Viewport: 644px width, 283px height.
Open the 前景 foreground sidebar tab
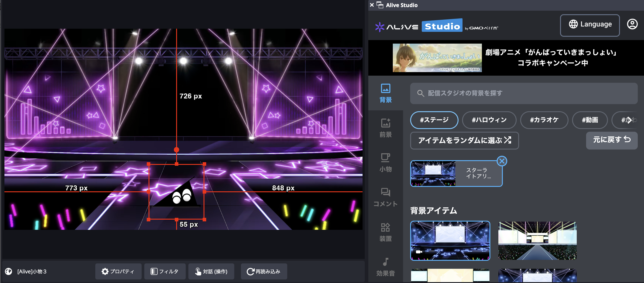click(x=385, y=128)
